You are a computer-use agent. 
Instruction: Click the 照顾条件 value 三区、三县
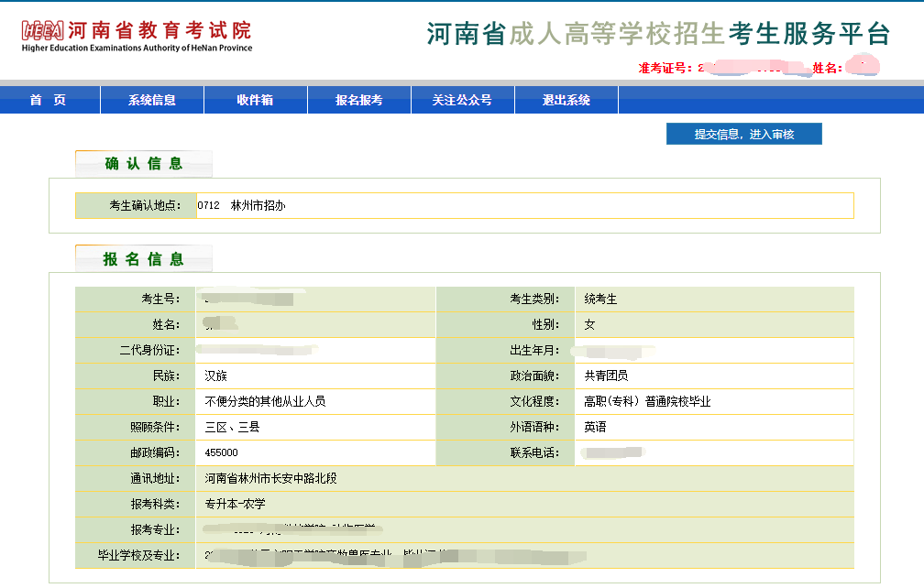point(232,428)
